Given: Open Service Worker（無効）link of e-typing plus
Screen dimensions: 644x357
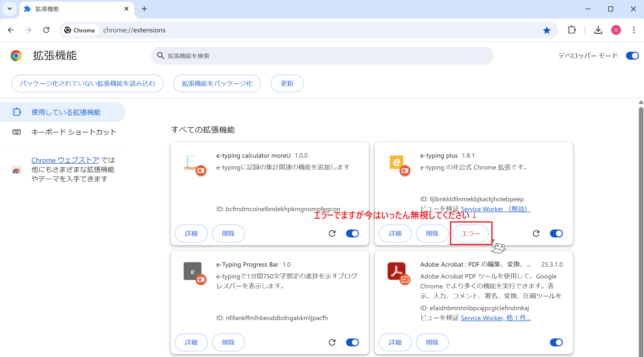Looking at the screenshot, I should point(495,209).
